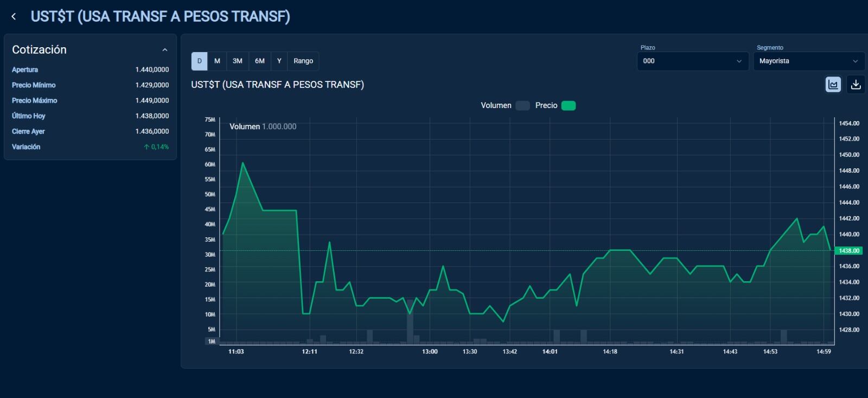868x398 pixels.
Task: Collapse the Cotización panel chevron
Action: 165,50
